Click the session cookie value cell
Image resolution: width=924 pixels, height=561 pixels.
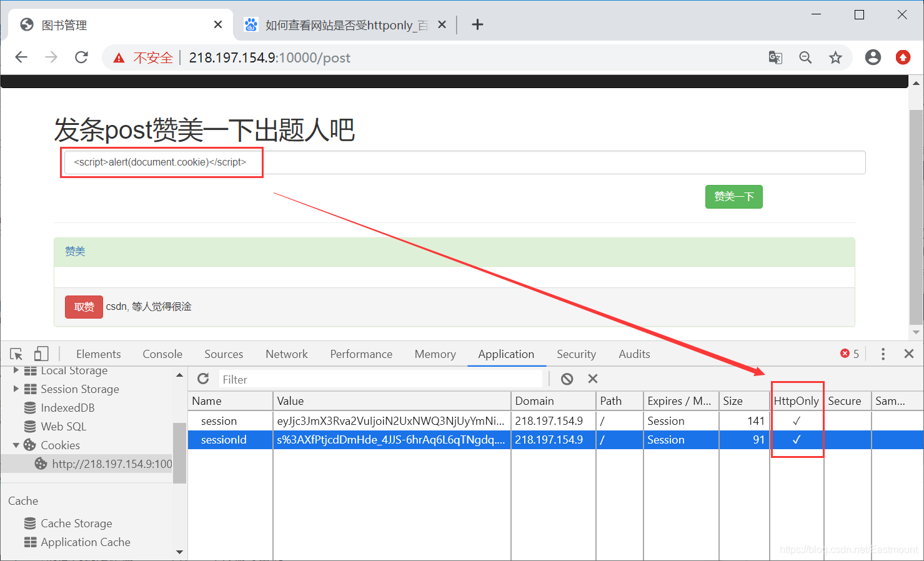392,421
